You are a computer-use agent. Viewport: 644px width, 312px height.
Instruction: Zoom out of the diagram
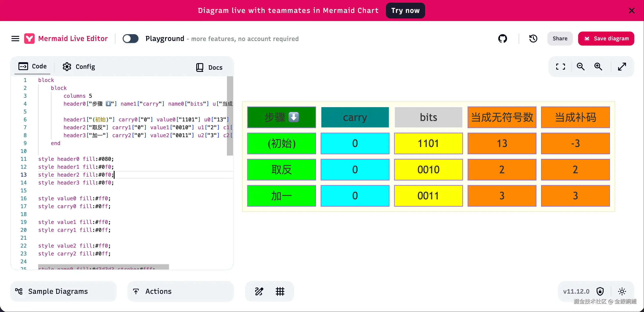(581, 67)
